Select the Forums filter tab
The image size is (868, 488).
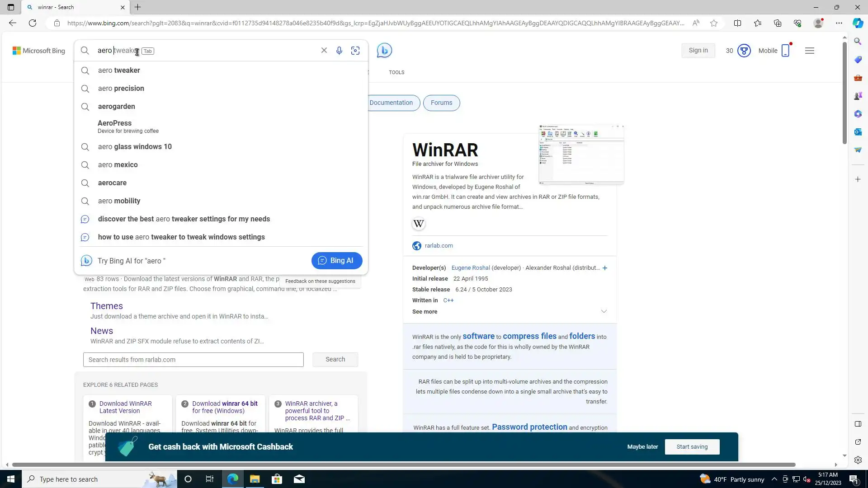(441, 103)
